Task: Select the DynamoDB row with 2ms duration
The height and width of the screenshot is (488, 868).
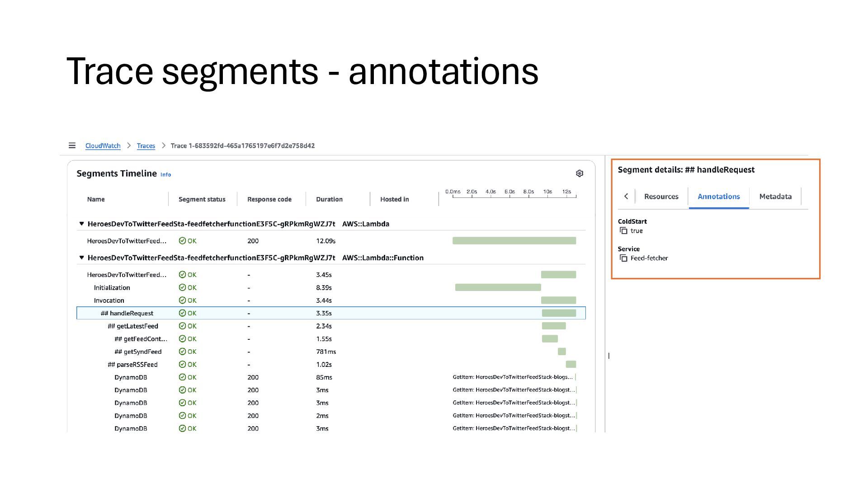Action: tap(331, 416)
